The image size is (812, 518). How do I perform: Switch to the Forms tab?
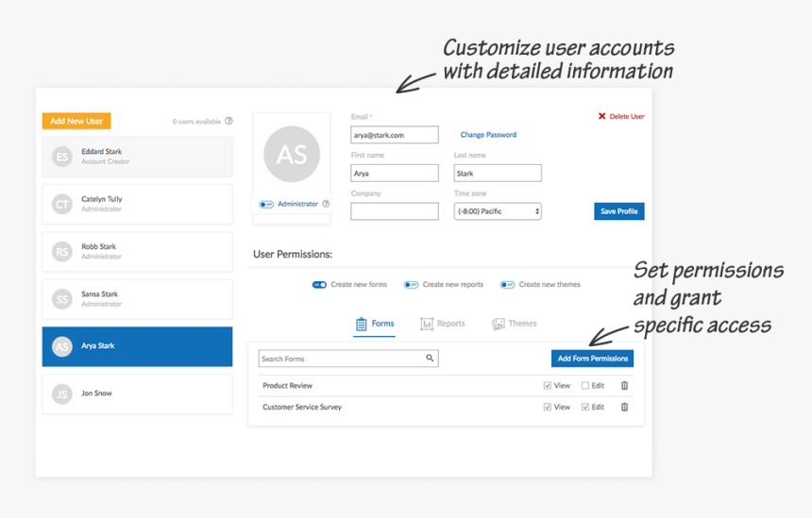[375, 324]
